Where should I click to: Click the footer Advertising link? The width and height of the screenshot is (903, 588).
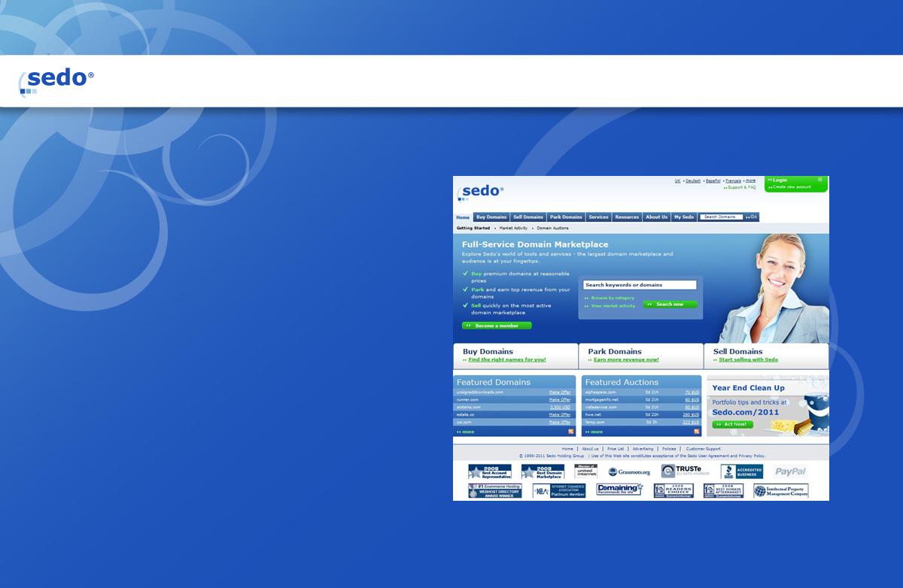pyautogui.click(x=643, y=449)
